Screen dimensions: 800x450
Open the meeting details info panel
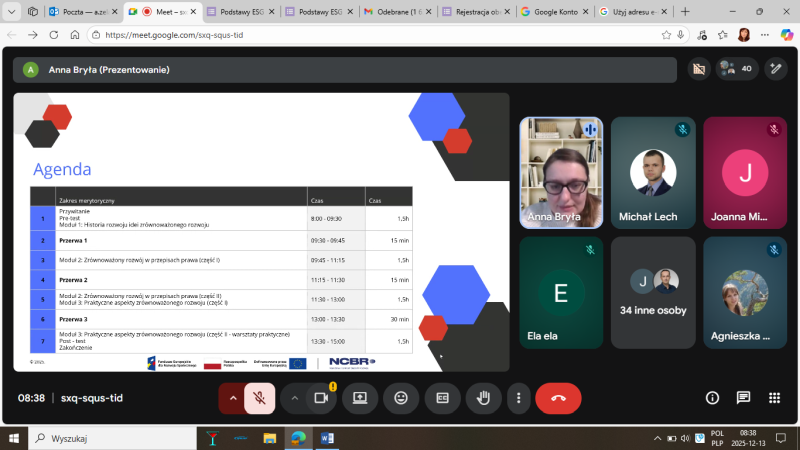712,398
